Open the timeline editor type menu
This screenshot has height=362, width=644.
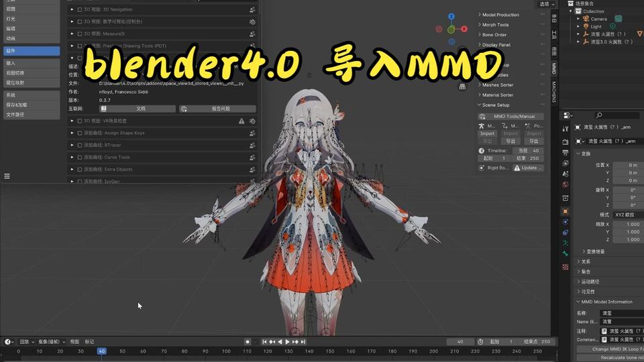coord(9,341)
